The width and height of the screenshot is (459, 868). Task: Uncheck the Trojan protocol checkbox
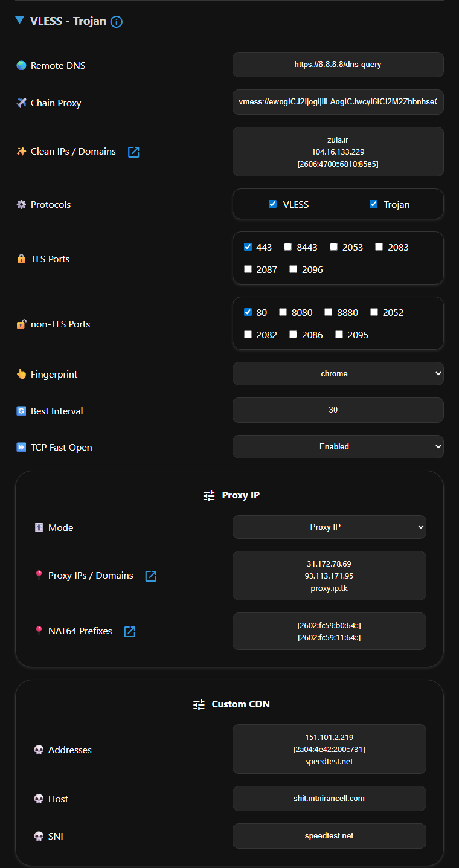tap(373, 204)
